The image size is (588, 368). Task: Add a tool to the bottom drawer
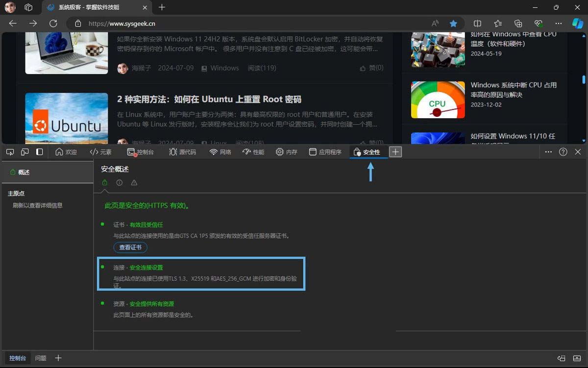[x=58, y=358]
